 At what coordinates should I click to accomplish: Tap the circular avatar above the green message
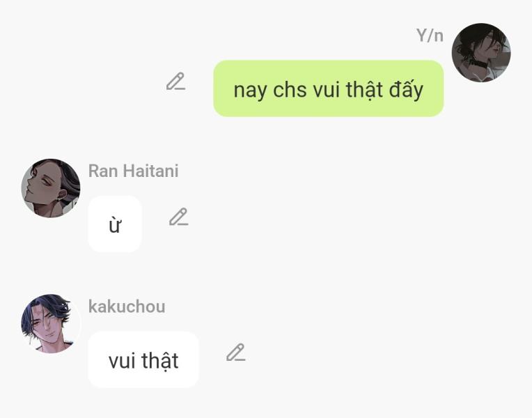pyautogui.click(x=481, y=53)
